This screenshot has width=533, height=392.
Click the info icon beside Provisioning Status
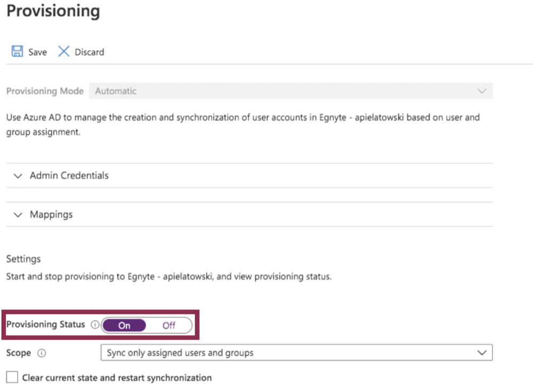(94, 325)
